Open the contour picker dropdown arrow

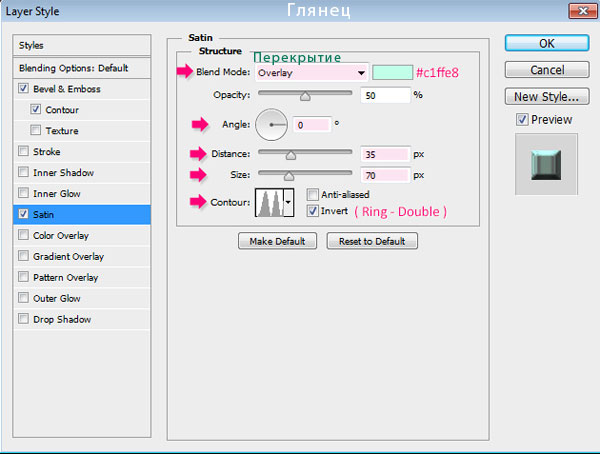click(289, 202)
